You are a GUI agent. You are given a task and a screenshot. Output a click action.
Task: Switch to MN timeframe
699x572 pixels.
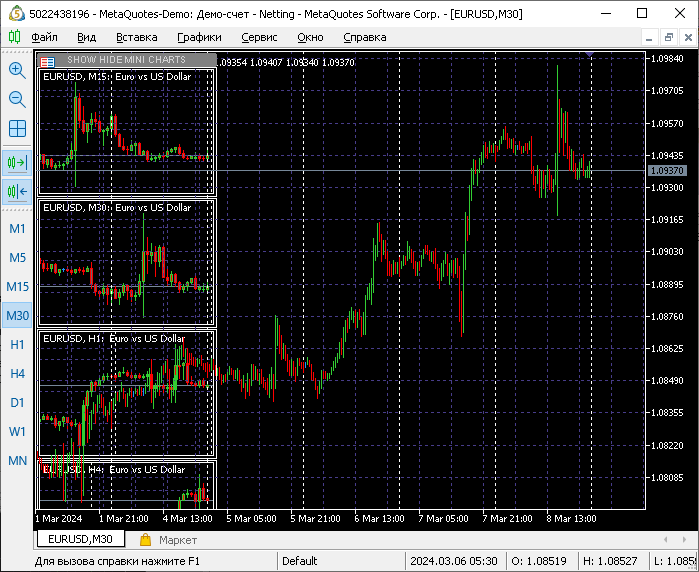(x=17, y=460)
